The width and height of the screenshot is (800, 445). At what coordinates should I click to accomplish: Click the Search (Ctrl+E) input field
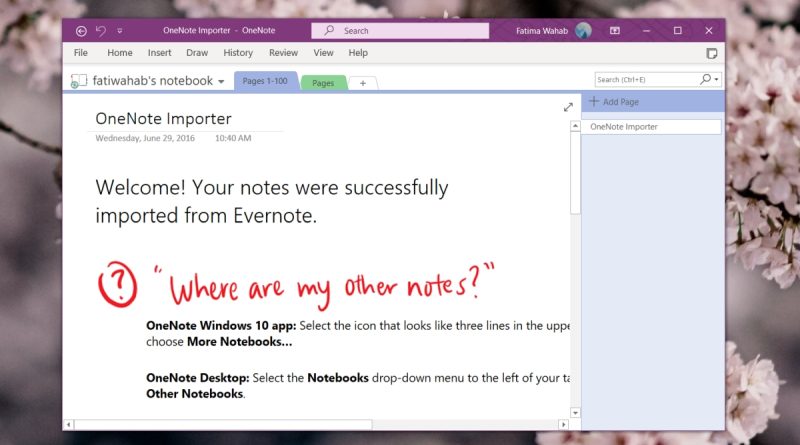click(646, 80)
